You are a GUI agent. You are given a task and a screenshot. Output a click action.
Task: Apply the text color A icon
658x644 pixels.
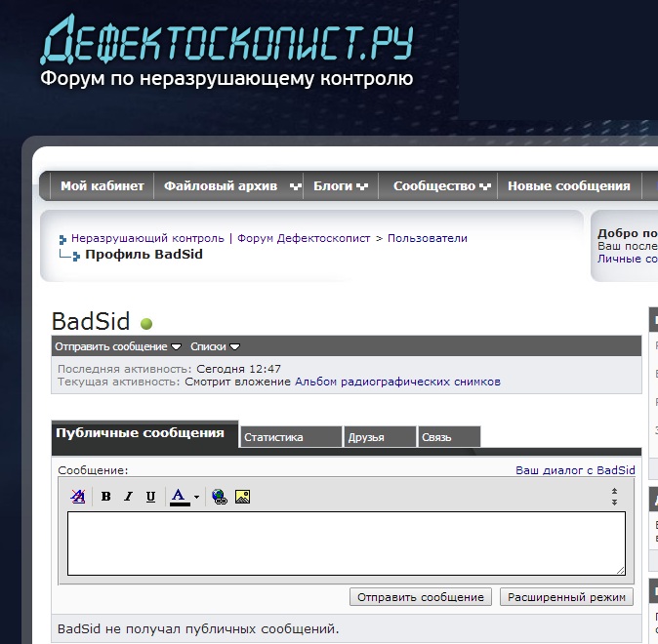coord(180,497)
